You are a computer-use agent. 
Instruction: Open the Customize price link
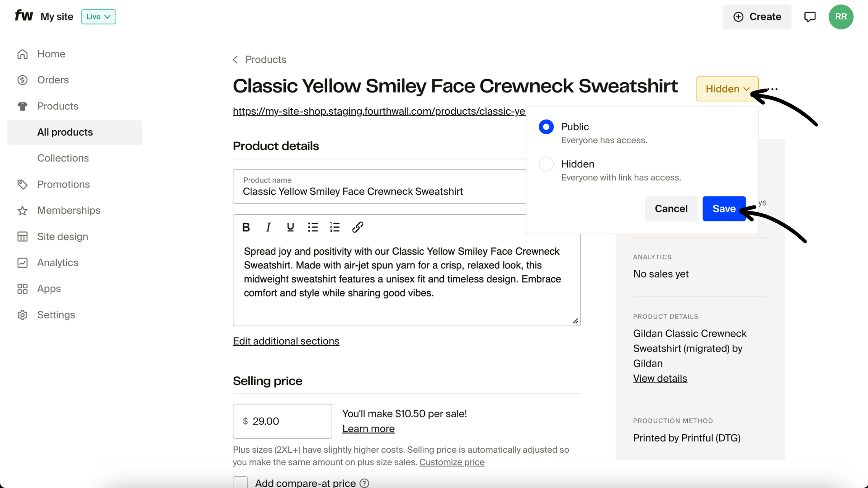(452, 462)
